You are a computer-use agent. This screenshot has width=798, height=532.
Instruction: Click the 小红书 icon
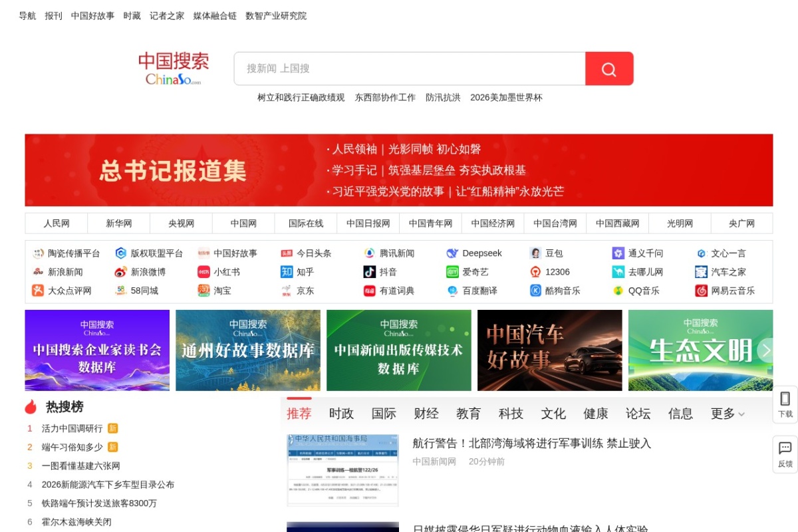[203, 272]
